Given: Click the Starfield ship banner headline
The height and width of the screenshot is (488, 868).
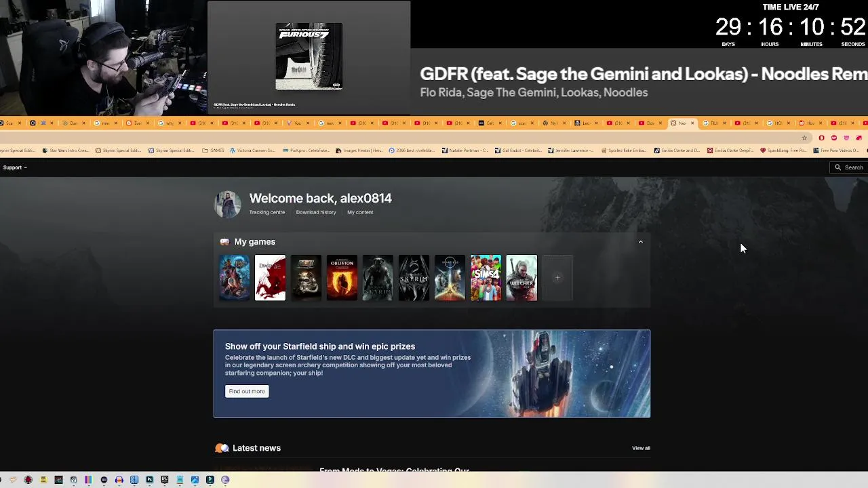Looking at the screenshot, I should pos(320,346).
